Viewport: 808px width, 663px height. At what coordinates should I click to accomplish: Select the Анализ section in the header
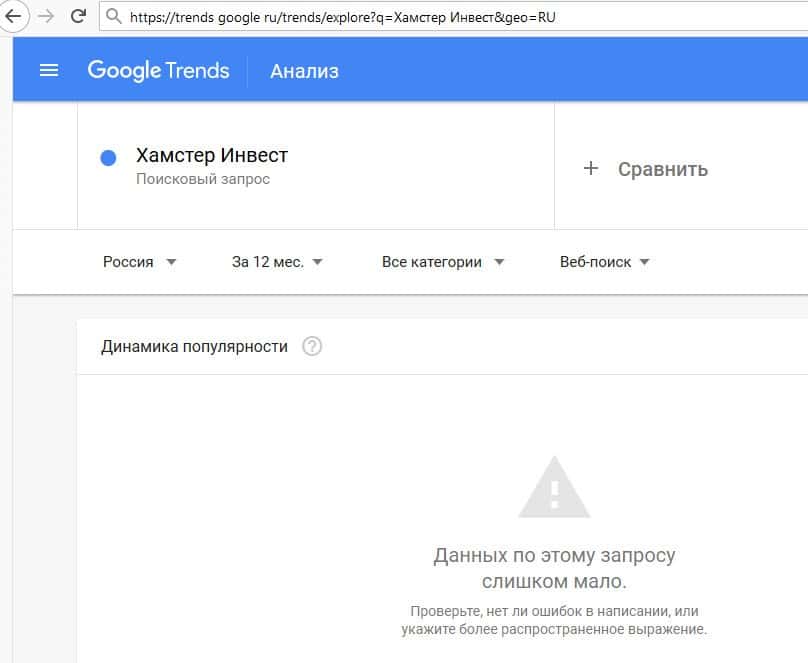click(x=304, y=71)
